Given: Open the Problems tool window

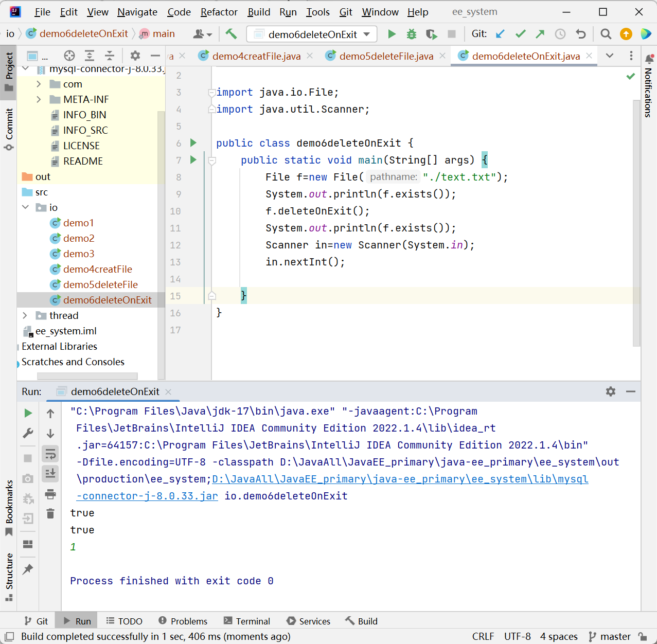Looking at the screenshot, I should (183, 621).
